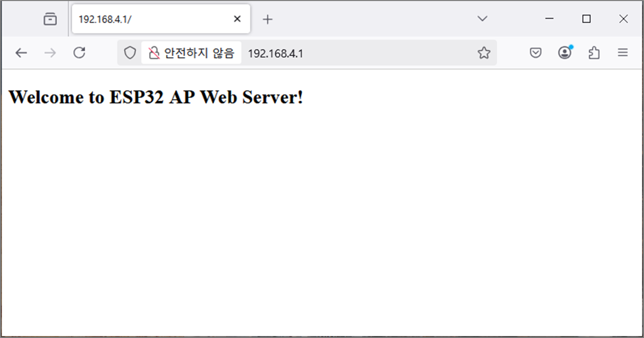Go forward to next page
Screen dimensions: 644x338
(x=50, y=53)
